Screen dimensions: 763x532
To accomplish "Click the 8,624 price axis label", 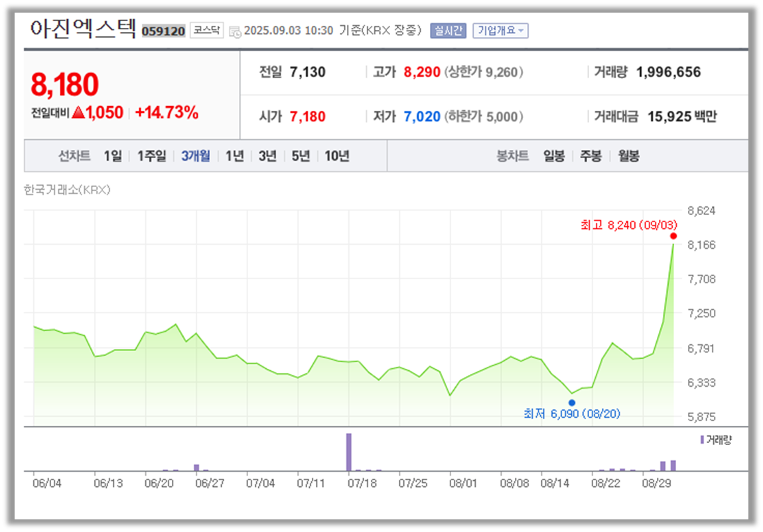I will point(701,210).
